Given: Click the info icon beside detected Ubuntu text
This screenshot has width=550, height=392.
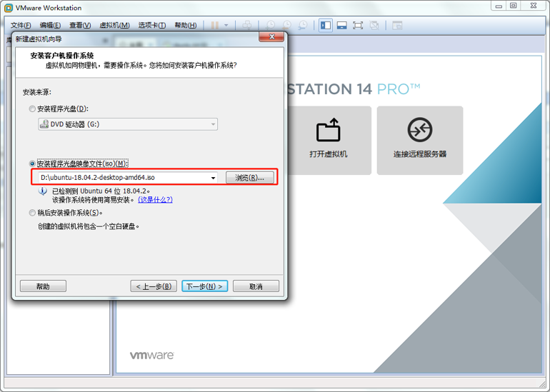Looking at the screenshot, I should tap(43, 191).
